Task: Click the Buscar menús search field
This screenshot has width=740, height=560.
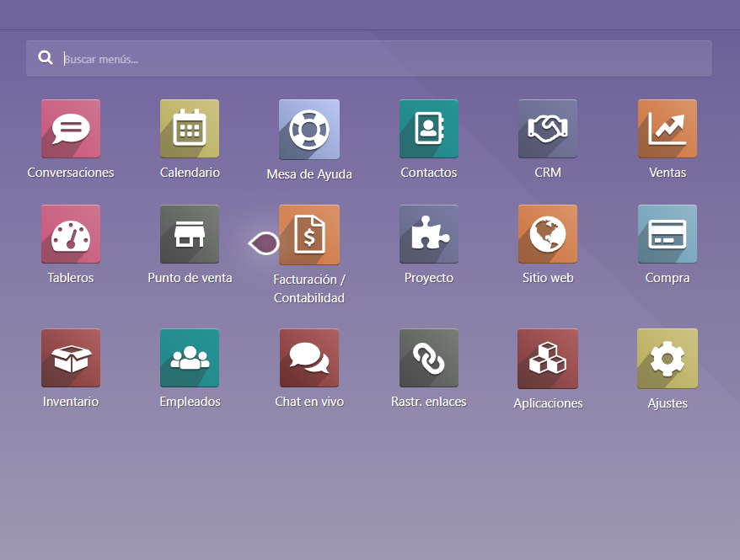Action: pos(379,59)
